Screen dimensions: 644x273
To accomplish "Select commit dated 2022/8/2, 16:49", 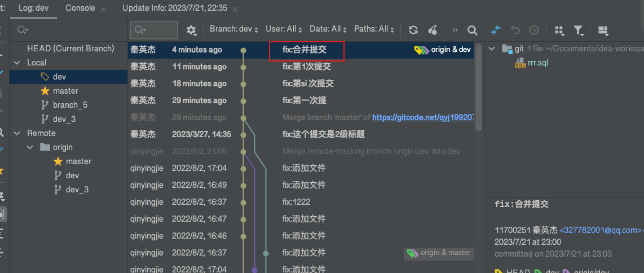I will 301,185.
